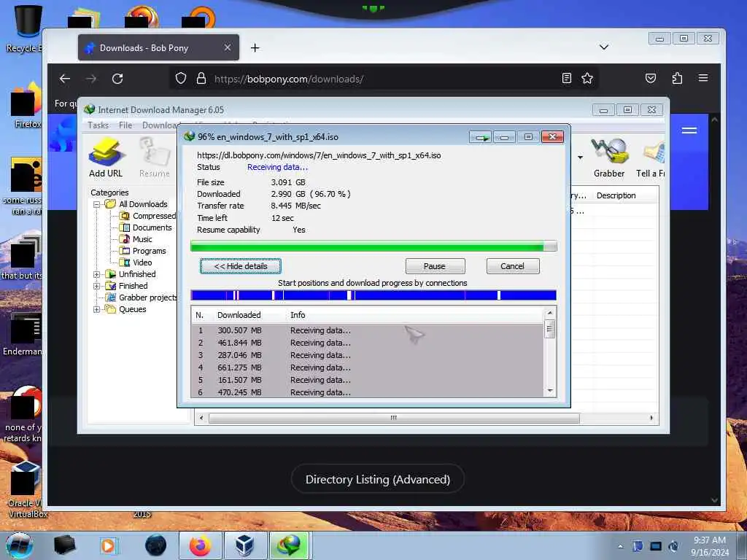747x560 pixels.
Task: Click the Video category icon
Action: click(125, 262)
